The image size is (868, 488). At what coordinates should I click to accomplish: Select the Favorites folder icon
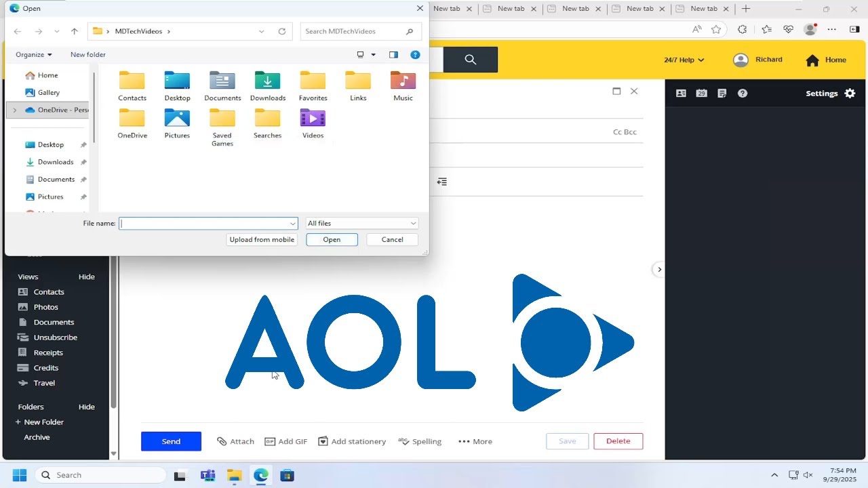coord(313,86)
